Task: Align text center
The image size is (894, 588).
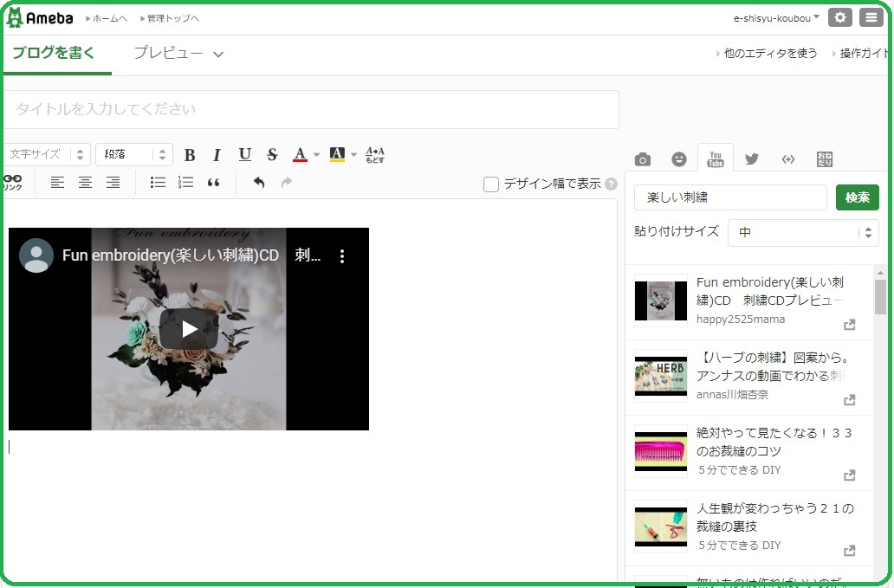Action: coord(85,183)
